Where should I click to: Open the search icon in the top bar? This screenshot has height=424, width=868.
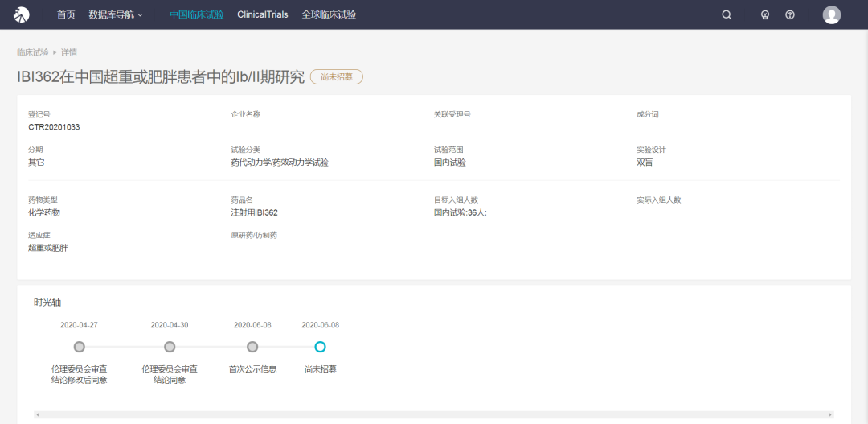727,15
